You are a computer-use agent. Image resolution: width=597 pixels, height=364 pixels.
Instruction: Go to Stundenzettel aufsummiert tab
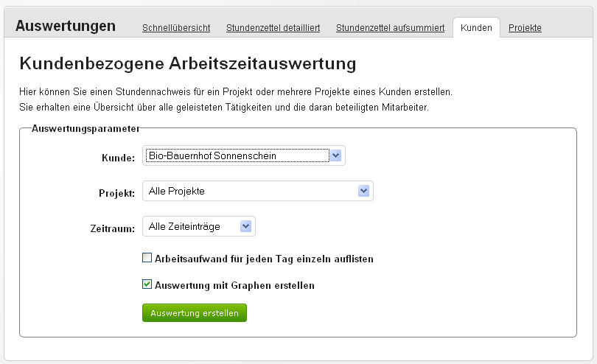pos(390,28)
